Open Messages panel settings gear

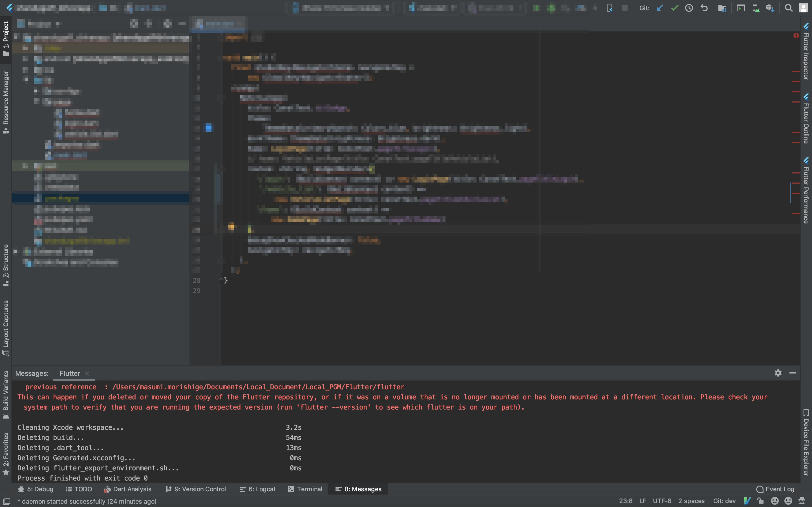(x=778, y=373)
